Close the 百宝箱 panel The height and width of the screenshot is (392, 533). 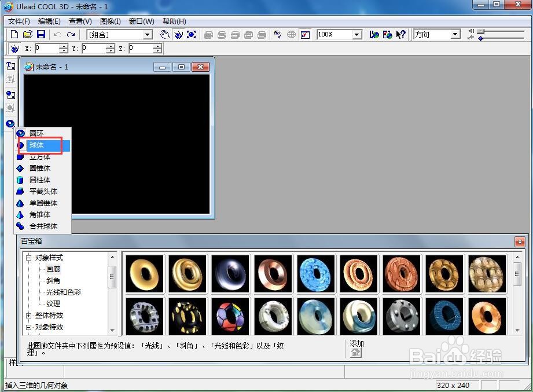coord(520,241)
